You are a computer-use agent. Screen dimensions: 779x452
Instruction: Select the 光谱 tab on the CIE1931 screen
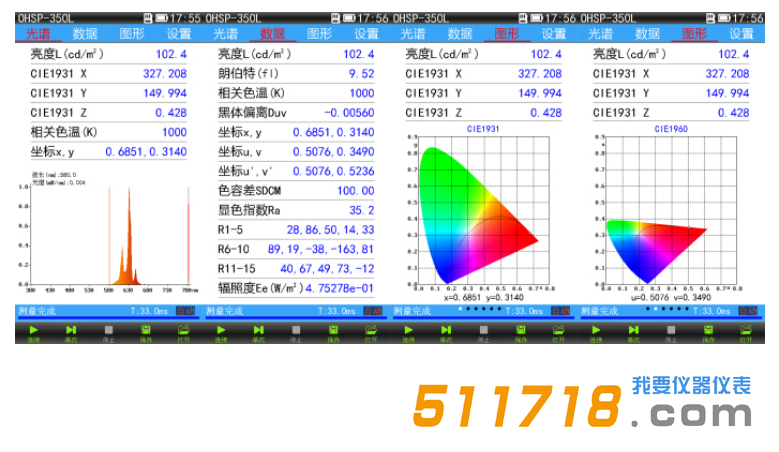pos(413,33)
